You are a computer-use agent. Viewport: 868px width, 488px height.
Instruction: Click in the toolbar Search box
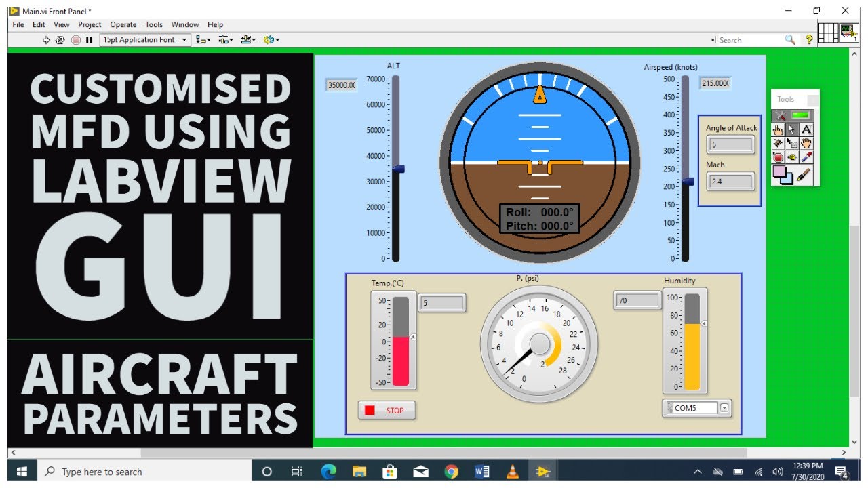[749, 40]
